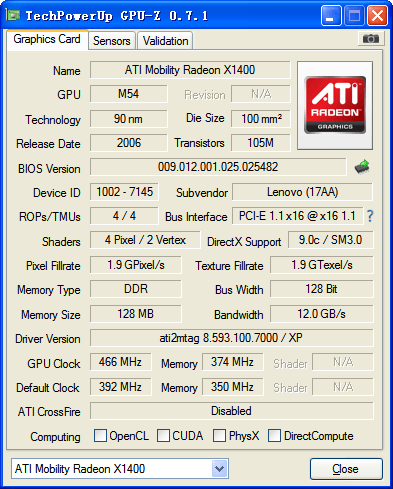Click the BIOS Version field

point(218,167)
